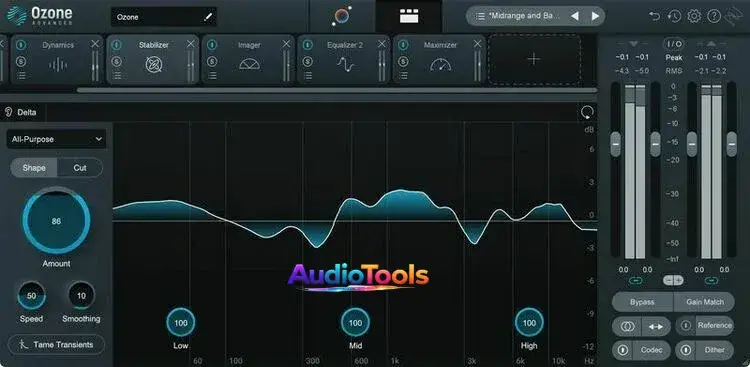Open the preset browser list icon
The height and width of the screenshot is (367, 750).
[480, 16]
